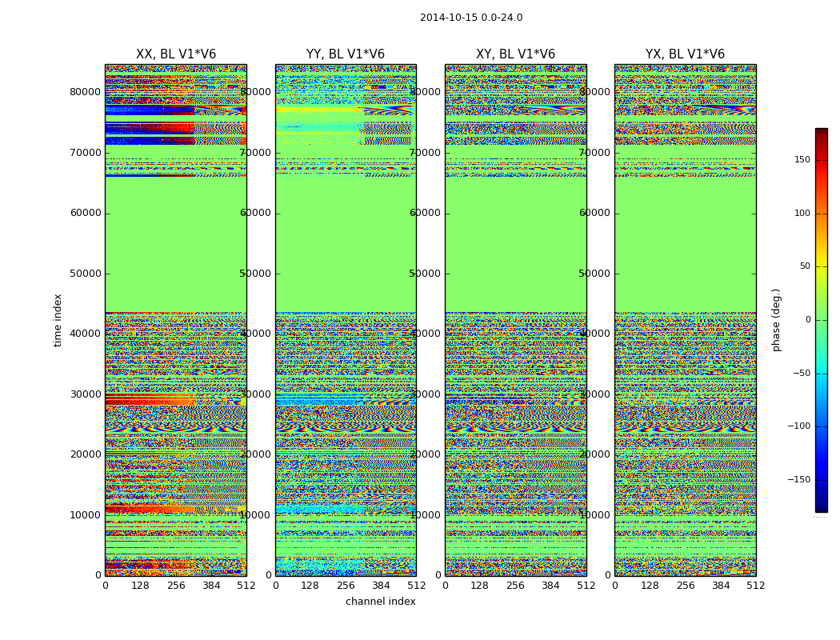Screen dimensions: 840x640
Task: Click the 40000 y-tick label of XX panel
Action: click(x=85, y=334)
